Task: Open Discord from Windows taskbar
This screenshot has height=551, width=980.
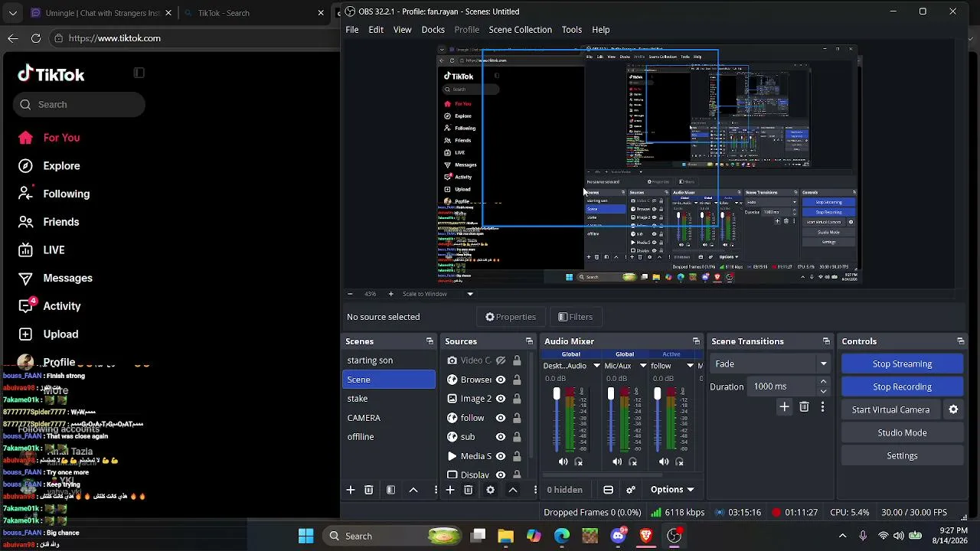Action: click(x=618, y=536)
